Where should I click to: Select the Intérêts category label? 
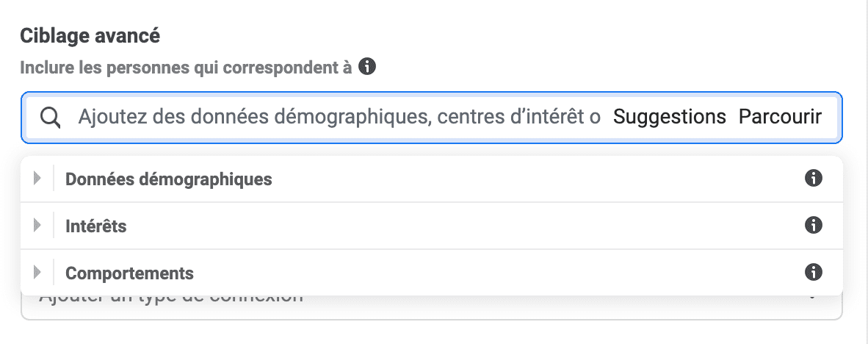95,226
